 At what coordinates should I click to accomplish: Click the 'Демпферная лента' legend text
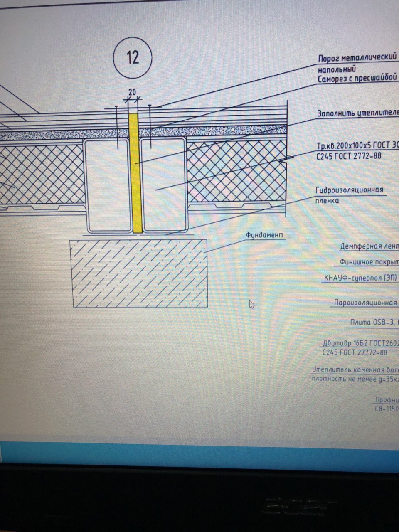[x=369, y=246]
